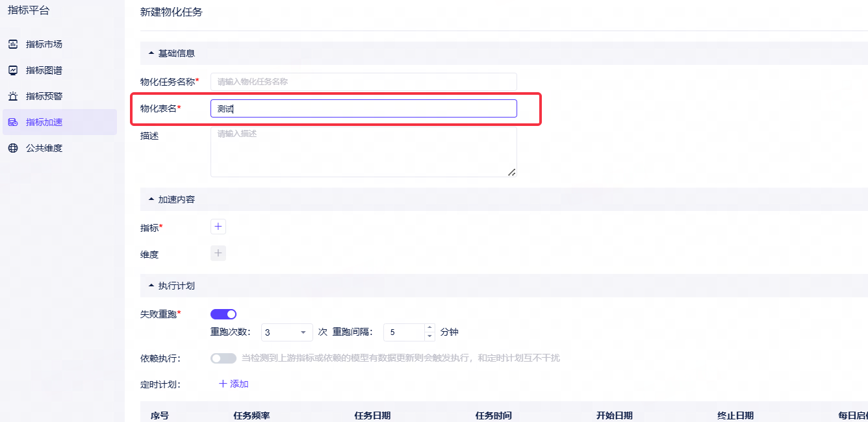Open the 公共维度 menu item
Viewport: 868px width, 422px height.
[x=60, y=148]
